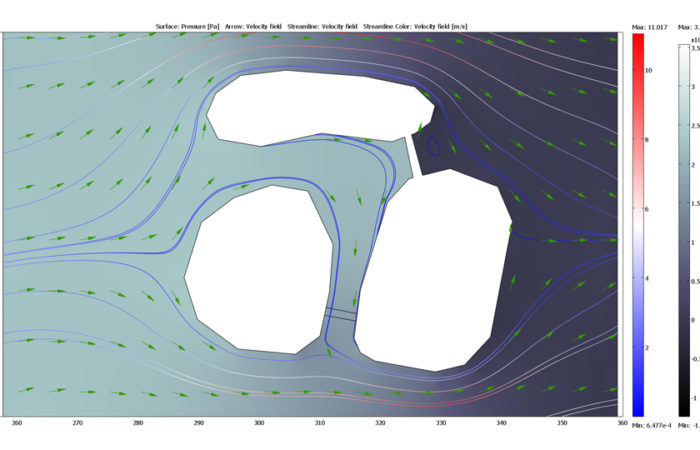Click the small closed streamline loop near upper obstacle

pyautogui.click(x=435, y=144)
